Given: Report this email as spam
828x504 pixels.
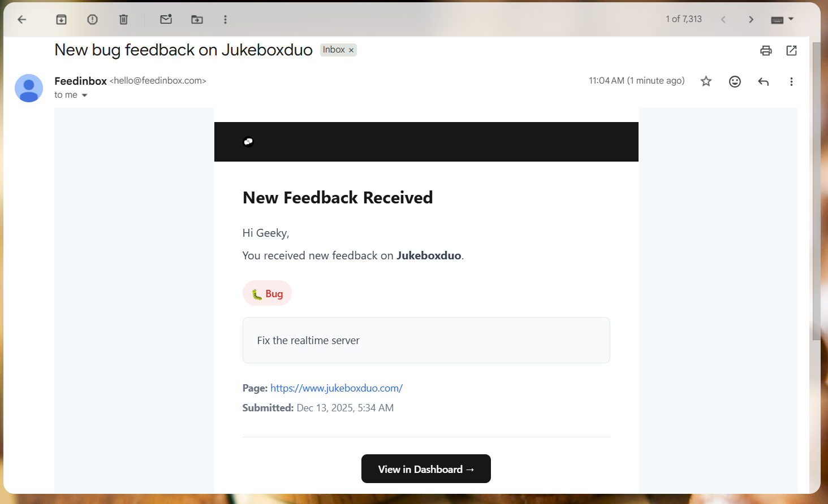Looking at the screenshot, I should coord(92,19).
